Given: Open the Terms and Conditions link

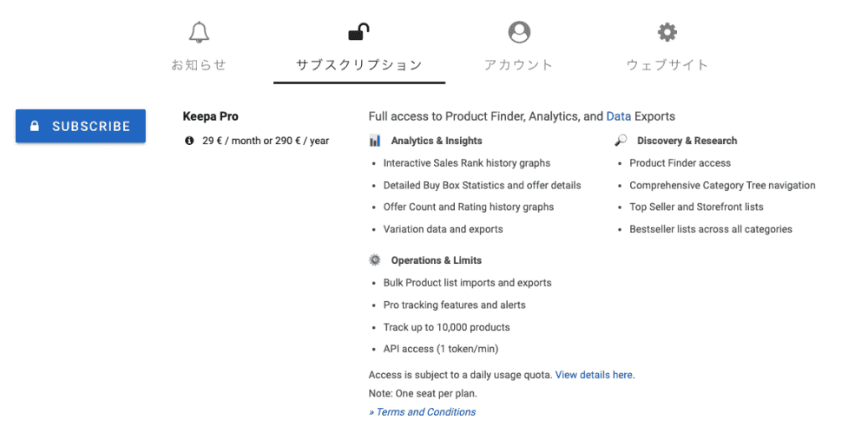Looking at the screenshot, I should click(x=425, y=412).
